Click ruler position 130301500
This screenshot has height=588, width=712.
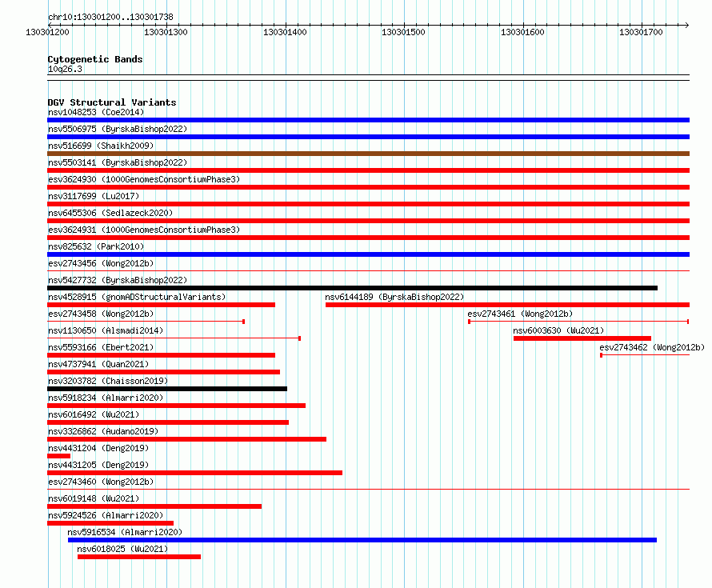403,32
